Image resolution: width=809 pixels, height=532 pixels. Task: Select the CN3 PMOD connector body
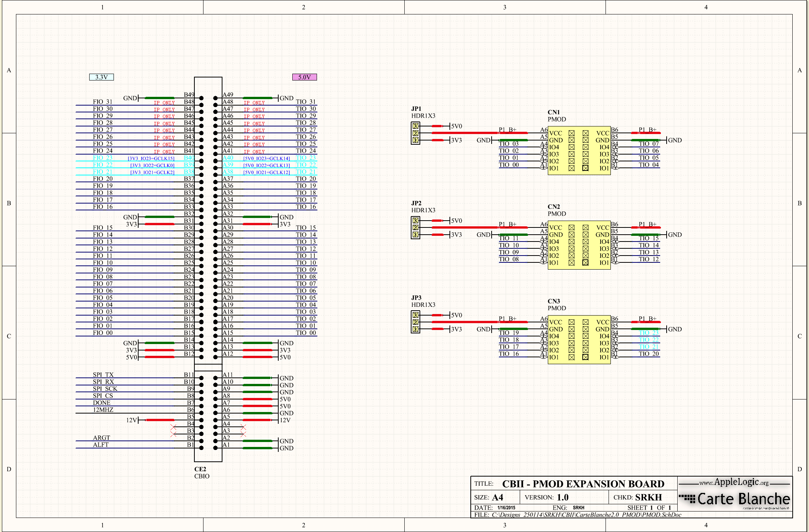point(579,339)
